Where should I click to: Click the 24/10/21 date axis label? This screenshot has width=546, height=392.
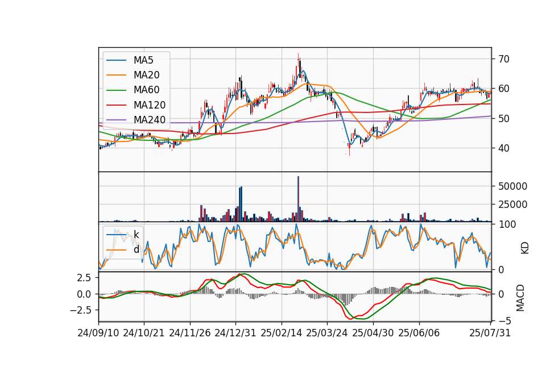tap(144, 333)
